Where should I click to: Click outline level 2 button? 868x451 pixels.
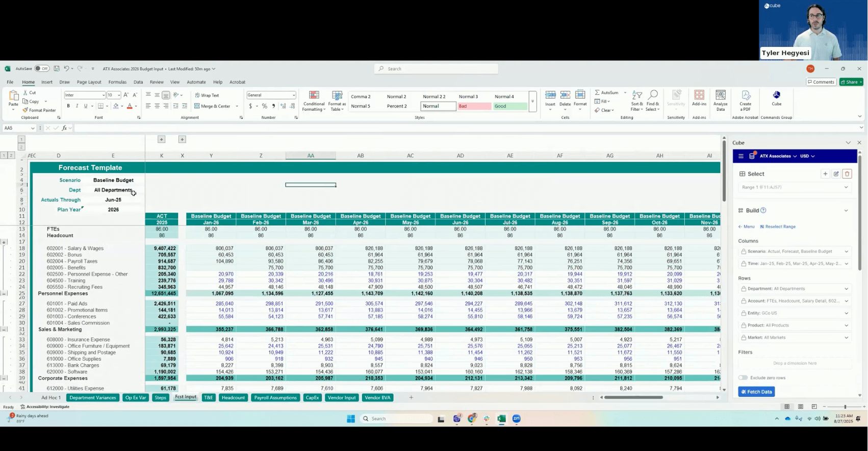(x=11, y=156)
